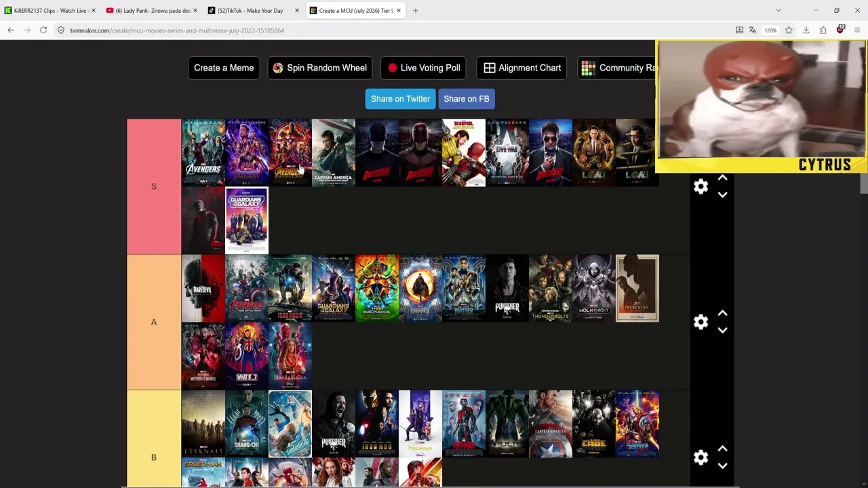The width and height of the screenshot is (868, 488).
Task: Select the Moon Knight poster in A tier
Action: pos(594,288)
